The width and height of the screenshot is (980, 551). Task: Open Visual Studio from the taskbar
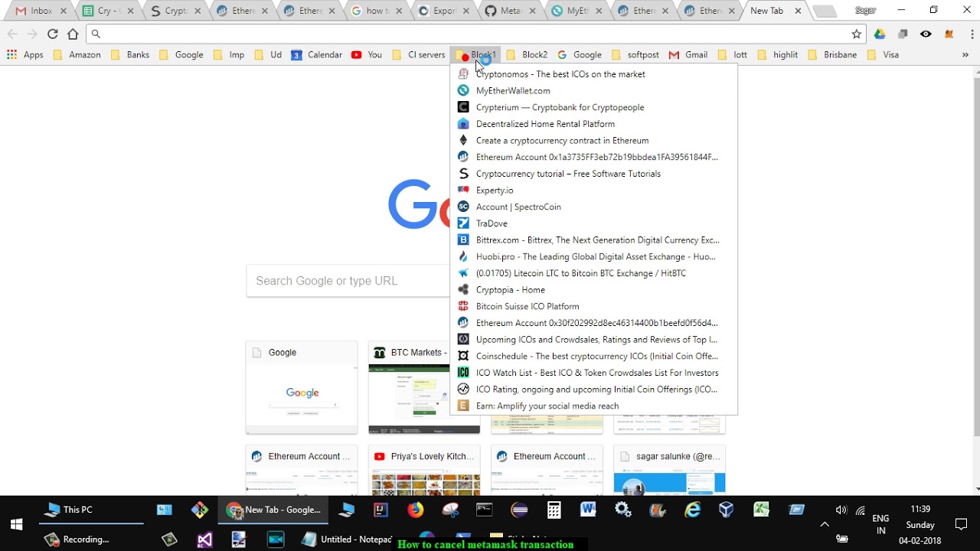click(x=204, y=540)
